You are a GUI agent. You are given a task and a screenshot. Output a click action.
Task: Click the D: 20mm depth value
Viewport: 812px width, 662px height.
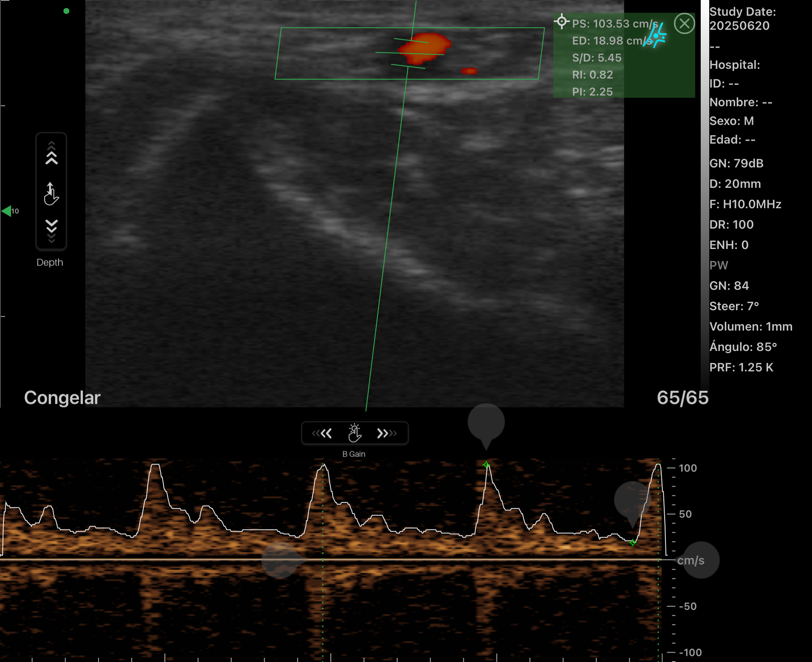[x=735, y=184]
